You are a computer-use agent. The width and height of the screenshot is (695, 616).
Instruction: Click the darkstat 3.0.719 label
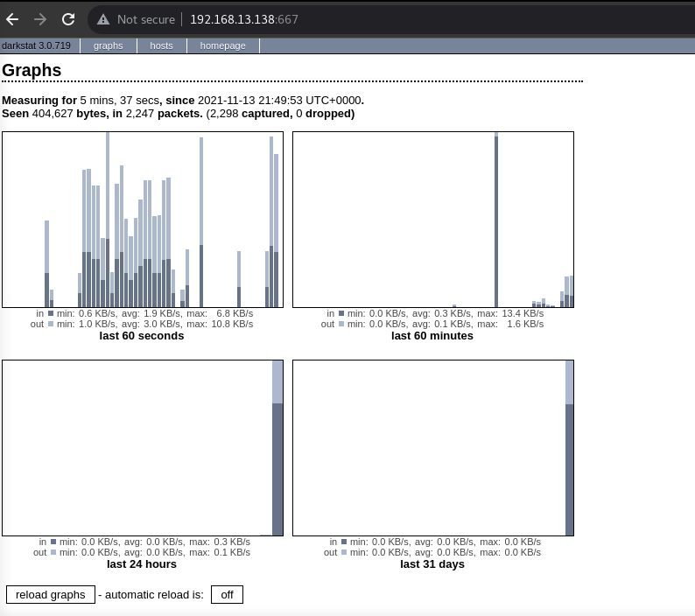37,45
